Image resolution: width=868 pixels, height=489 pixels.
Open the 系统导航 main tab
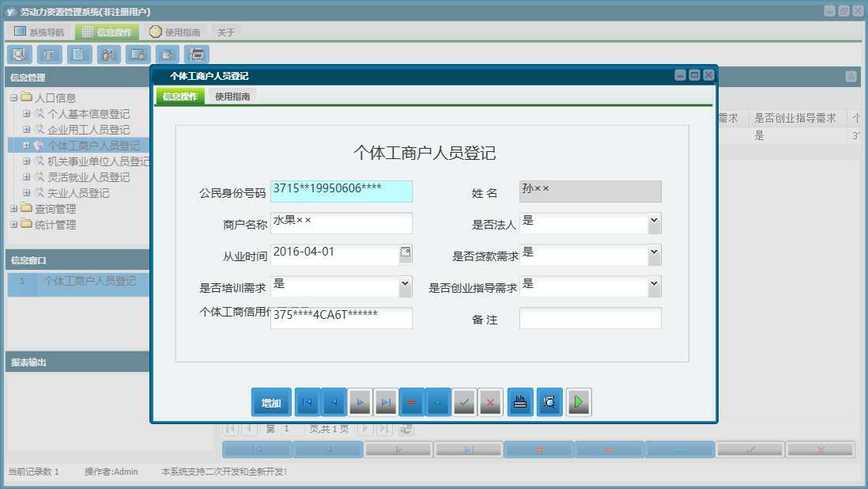[40, 32]
